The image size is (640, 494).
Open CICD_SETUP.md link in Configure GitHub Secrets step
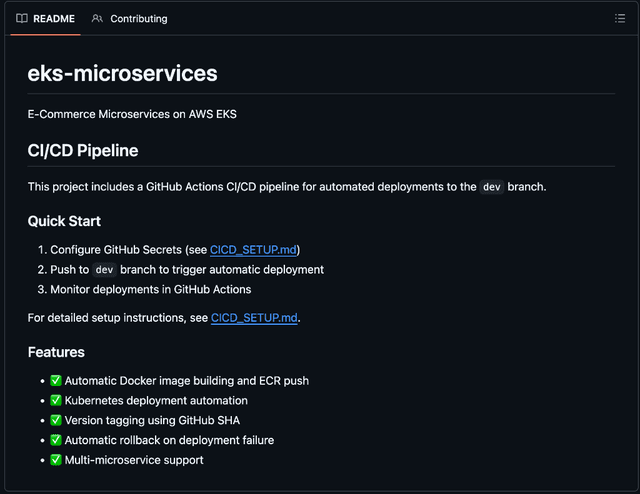pyautogui.click(x=253, y=250)
